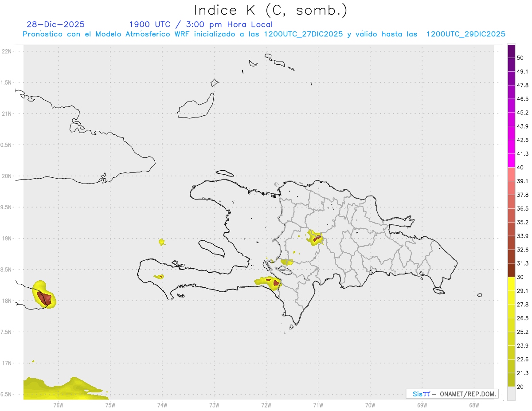Screen dimensions: 532x411
Task: Click the large yellow shaded area along the bottom-left map edge
Action: (x=62, y=389)
